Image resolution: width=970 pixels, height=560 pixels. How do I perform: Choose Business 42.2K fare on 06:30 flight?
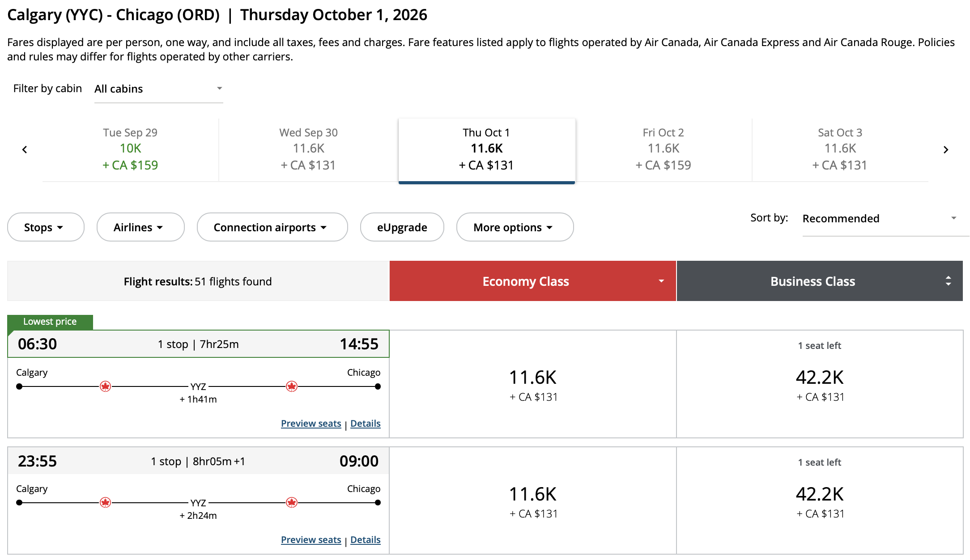(x=820, y=384)
